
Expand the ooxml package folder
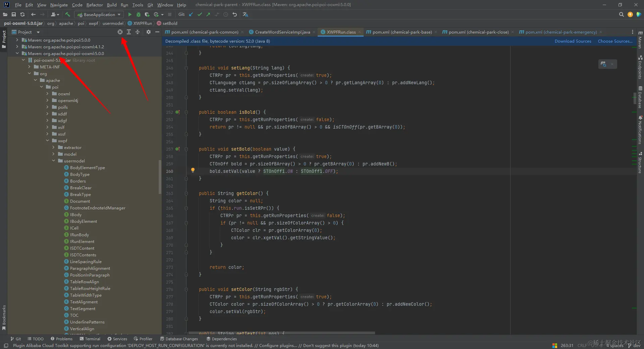[x=47, y=94]
